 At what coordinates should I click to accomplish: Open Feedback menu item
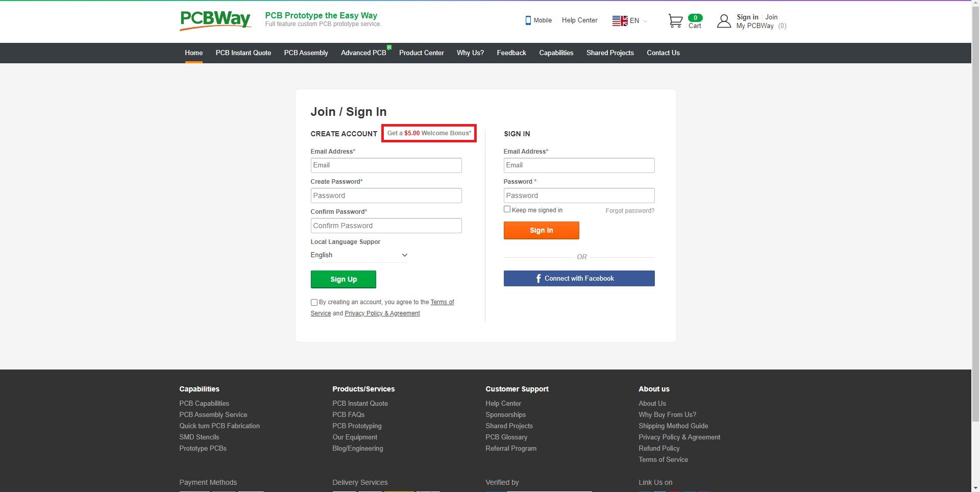[511, 53]
